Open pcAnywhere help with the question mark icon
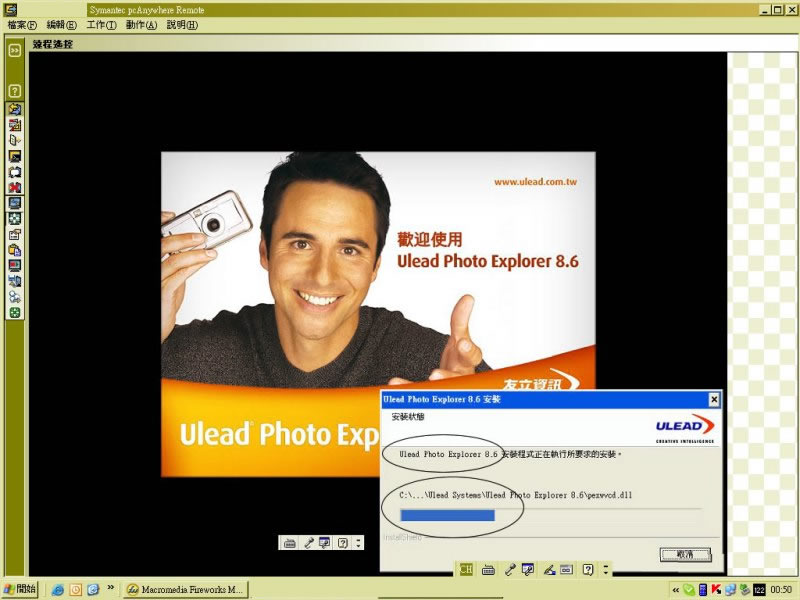The image size is (800, 600). (14, 91)
